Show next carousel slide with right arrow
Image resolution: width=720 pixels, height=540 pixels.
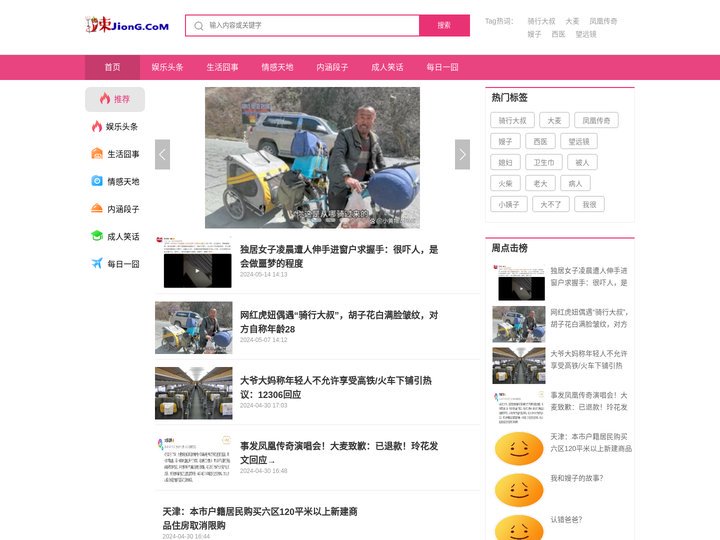(462, 154)
